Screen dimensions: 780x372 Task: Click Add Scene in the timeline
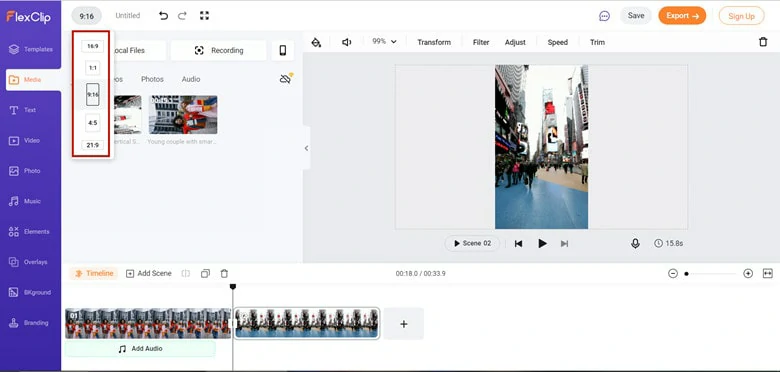point(148,274)
